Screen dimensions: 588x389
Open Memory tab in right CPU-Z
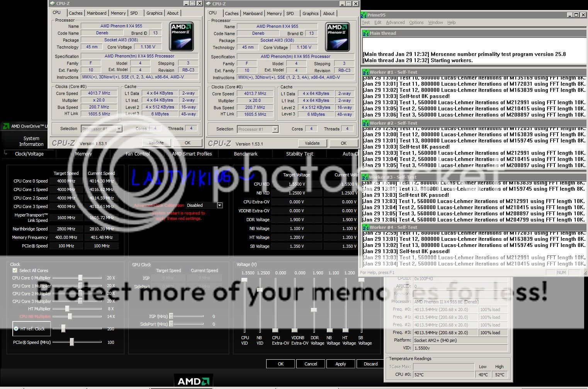(274, 14)
